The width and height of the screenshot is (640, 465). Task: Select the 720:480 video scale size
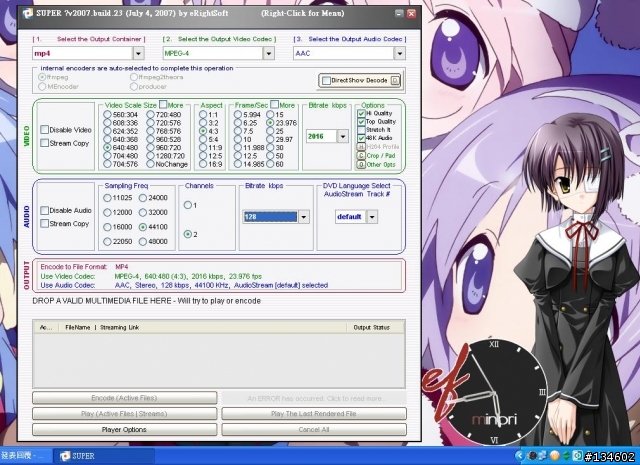click(151, 115)
